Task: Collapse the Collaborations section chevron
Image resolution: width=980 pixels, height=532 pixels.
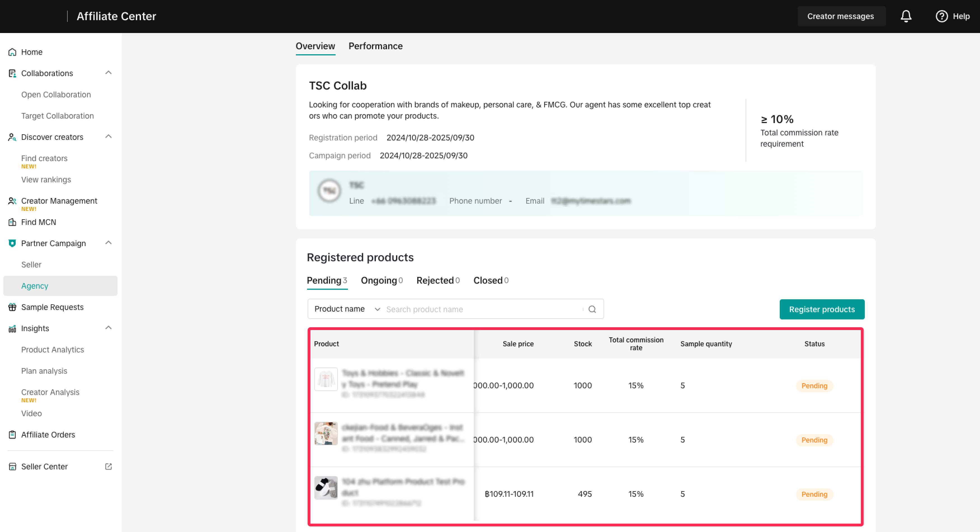Action: [109, 73]
